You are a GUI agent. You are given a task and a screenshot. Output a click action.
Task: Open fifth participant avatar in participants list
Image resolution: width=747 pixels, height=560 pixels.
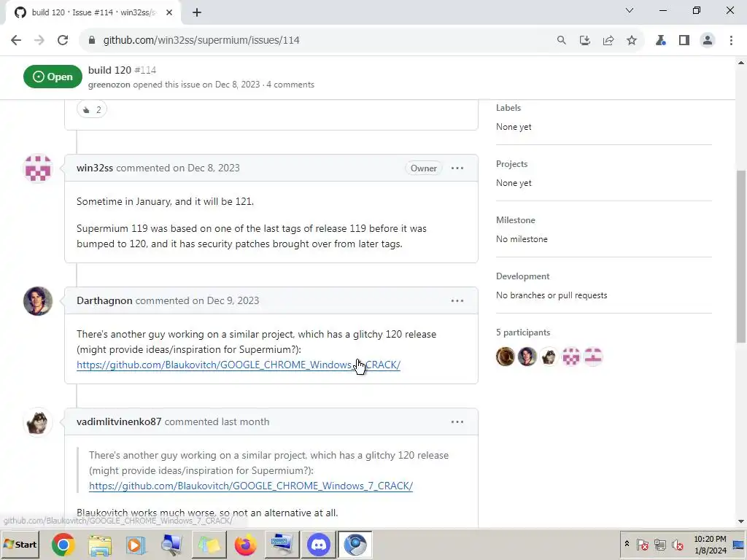593,357
